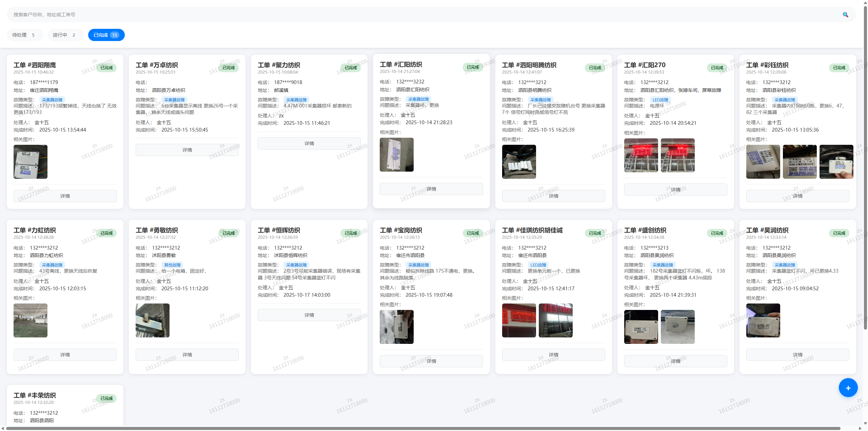This screenshot has height=431, width=868.
Task: Open 力虹纺织 factory floor photo
Action: pyautogui.click(x=31, y=320)
